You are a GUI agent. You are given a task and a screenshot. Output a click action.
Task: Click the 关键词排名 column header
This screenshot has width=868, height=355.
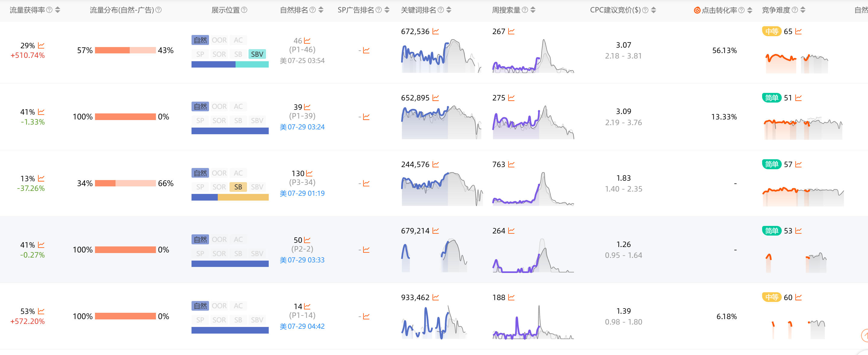pos(418,10)
